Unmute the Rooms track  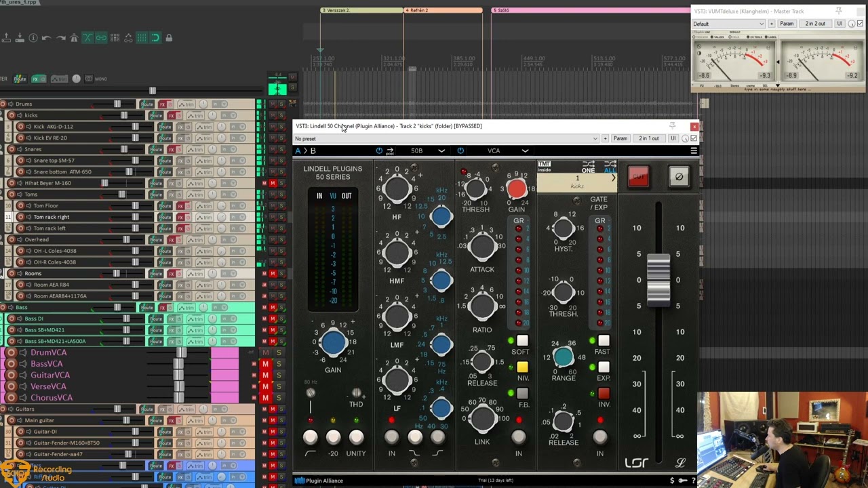(x=273, y=273)
